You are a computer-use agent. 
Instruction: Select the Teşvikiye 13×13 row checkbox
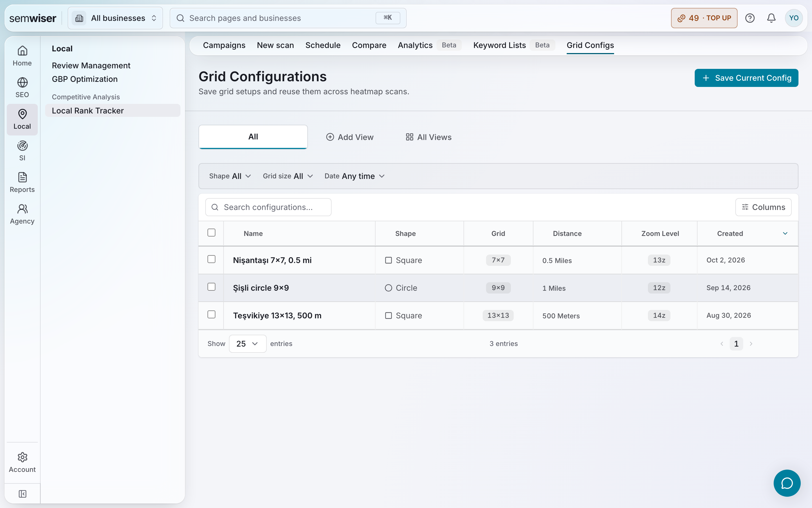tap(211, 314)
